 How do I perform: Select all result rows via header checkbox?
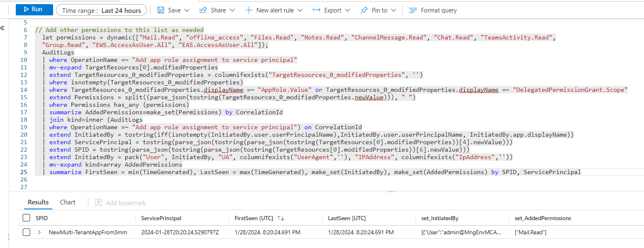[26, 217]
